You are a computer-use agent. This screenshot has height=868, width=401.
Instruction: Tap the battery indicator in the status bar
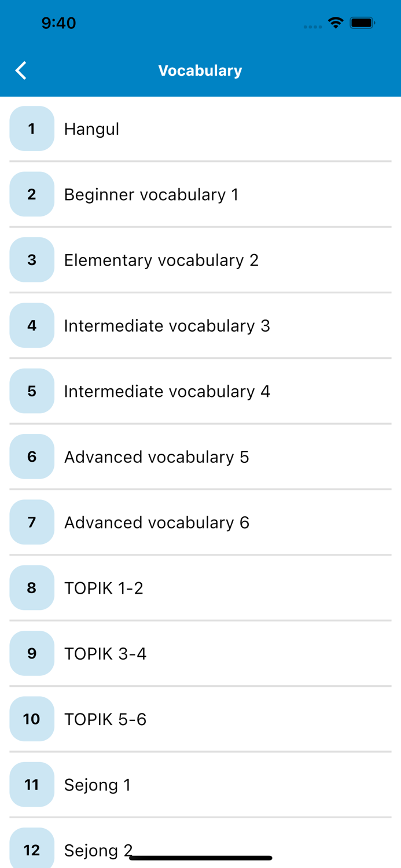click(363, 23)
